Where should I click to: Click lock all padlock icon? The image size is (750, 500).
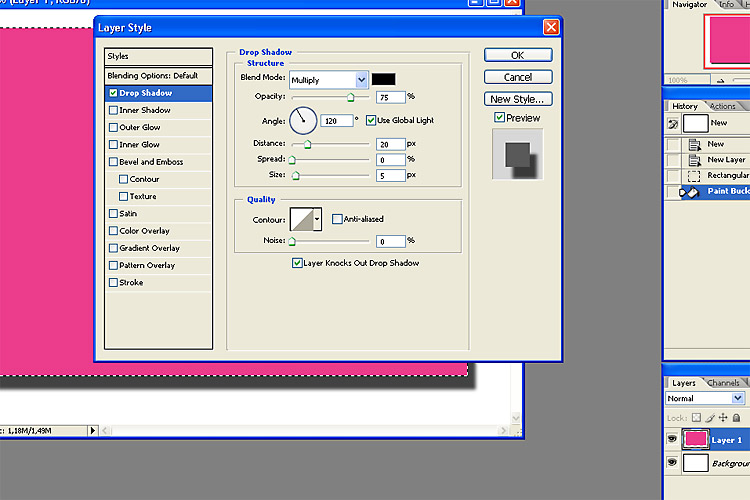pyautogui.click(x=736, y=418)
